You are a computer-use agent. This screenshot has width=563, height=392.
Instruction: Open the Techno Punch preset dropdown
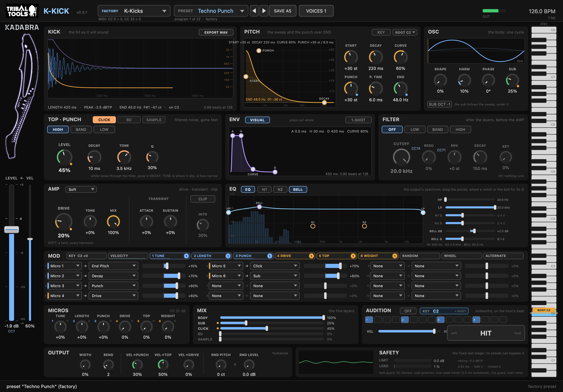tap(211, 11)
